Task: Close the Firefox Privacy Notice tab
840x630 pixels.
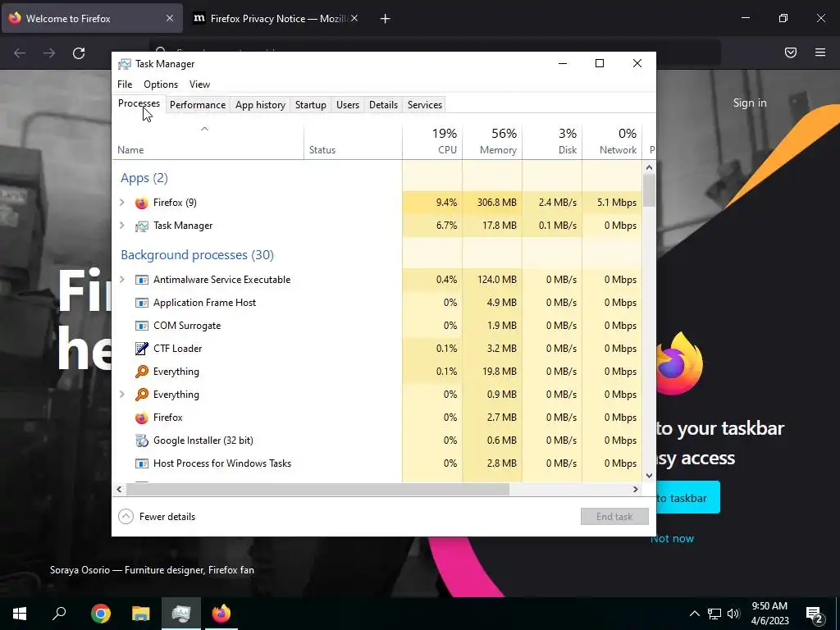Action: 354,18
